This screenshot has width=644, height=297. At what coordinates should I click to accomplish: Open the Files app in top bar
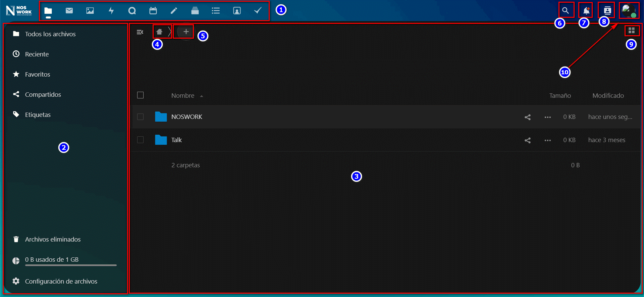click(x=48, y=11)
